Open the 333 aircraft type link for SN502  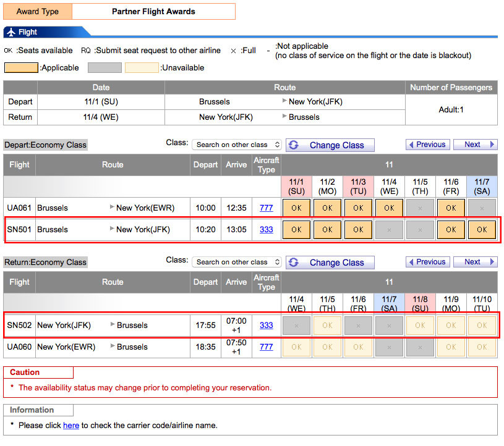click(266, 326)
